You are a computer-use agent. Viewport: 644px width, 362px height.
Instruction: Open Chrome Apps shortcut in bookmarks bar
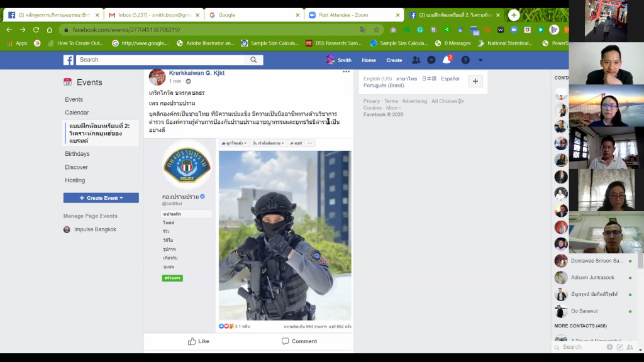coord(17,43)
